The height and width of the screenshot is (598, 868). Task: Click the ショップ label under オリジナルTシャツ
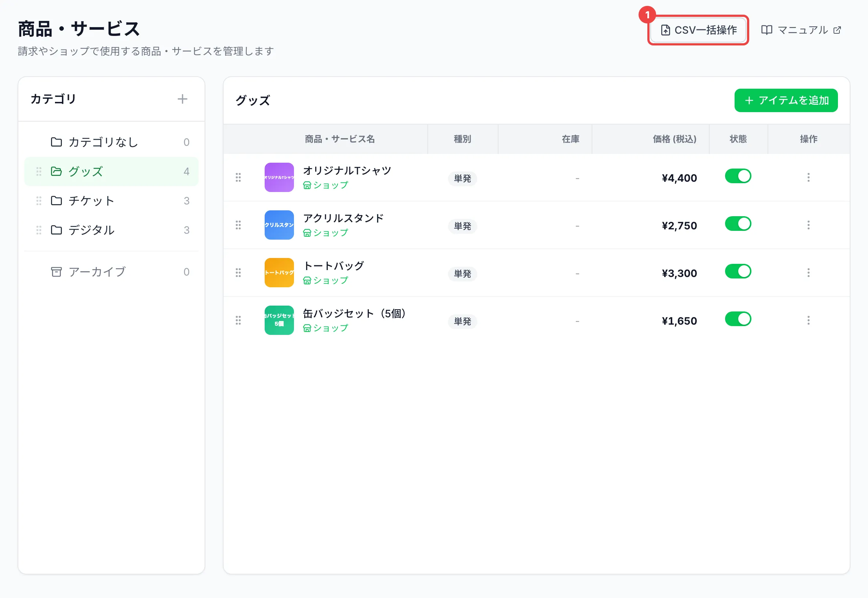(x=325, y=185)
